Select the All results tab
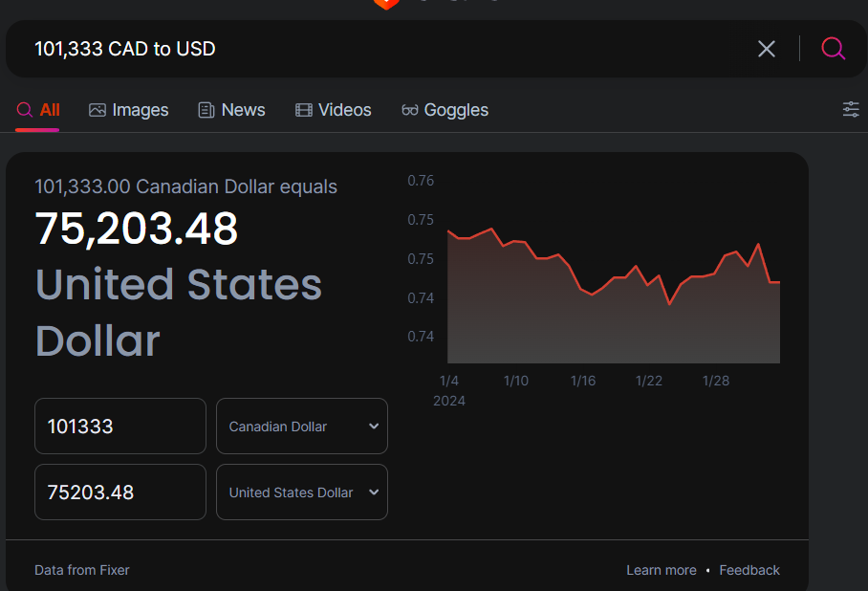 point(38,110)
